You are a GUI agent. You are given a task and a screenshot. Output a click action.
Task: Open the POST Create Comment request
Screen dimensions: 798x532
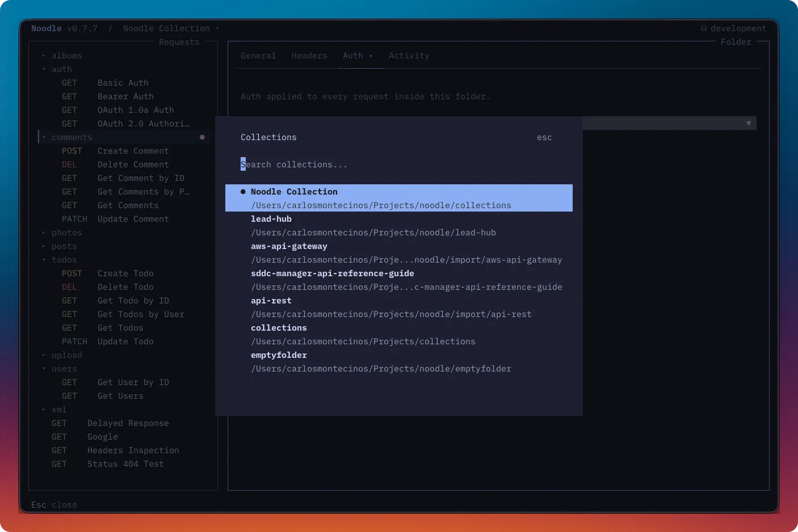124,151
